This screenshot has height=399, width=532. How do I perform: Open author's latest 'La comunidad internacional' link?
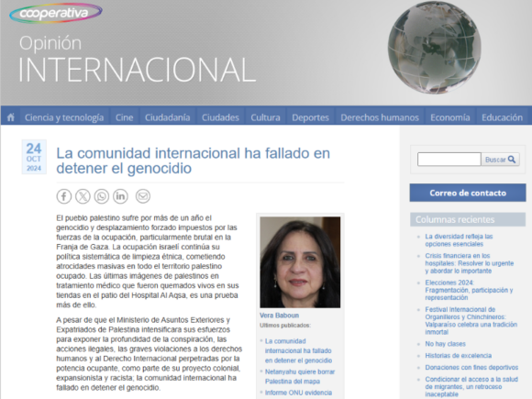tap(298, 350)
